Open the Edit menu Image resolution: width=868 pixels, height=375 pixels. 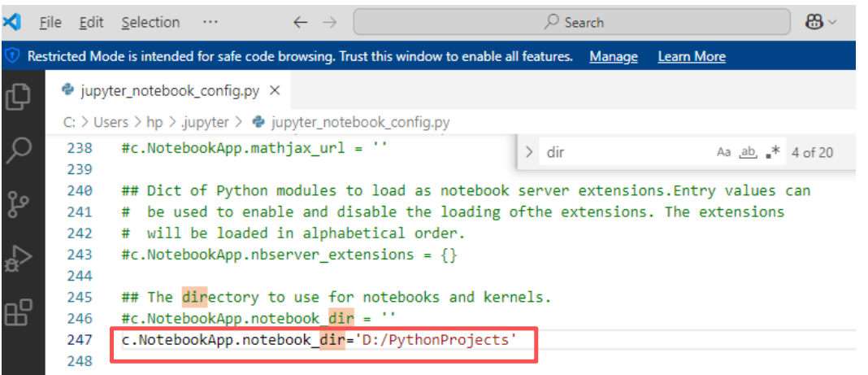[x=91, y=22]
